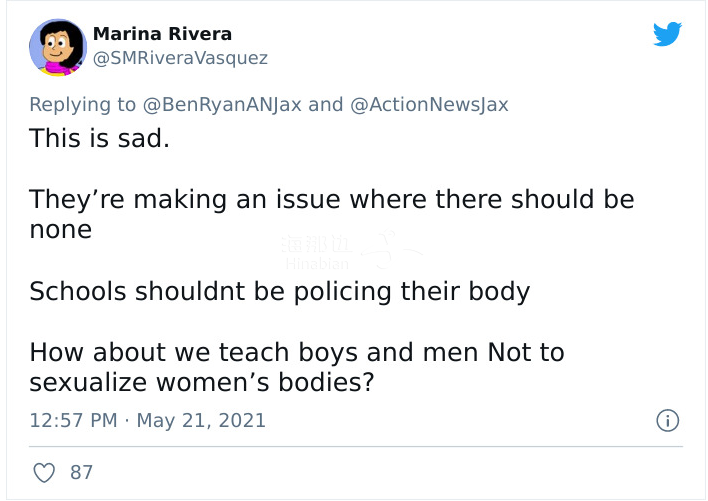
Task: Open the Marina Rivera display name
Action: click(x=162, y=34)
